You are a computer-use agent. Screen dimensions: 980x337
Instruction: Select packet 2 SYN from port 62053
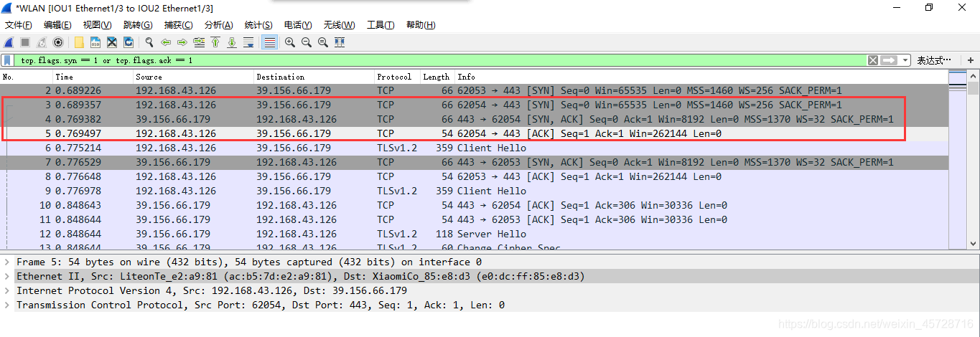(474, 91)
